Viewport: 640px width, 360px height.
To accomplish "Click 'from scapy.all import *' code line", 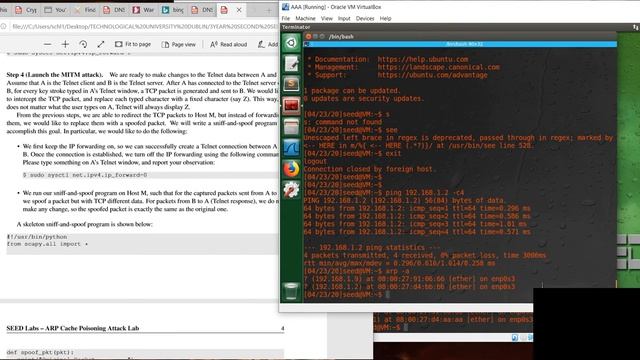I will [47, 244].
